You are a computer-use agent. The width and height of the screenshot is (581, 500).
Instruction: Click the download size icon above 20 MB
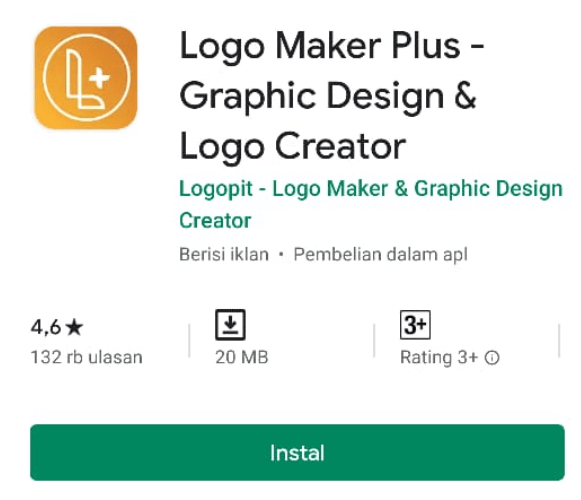(x=230, y=325)
